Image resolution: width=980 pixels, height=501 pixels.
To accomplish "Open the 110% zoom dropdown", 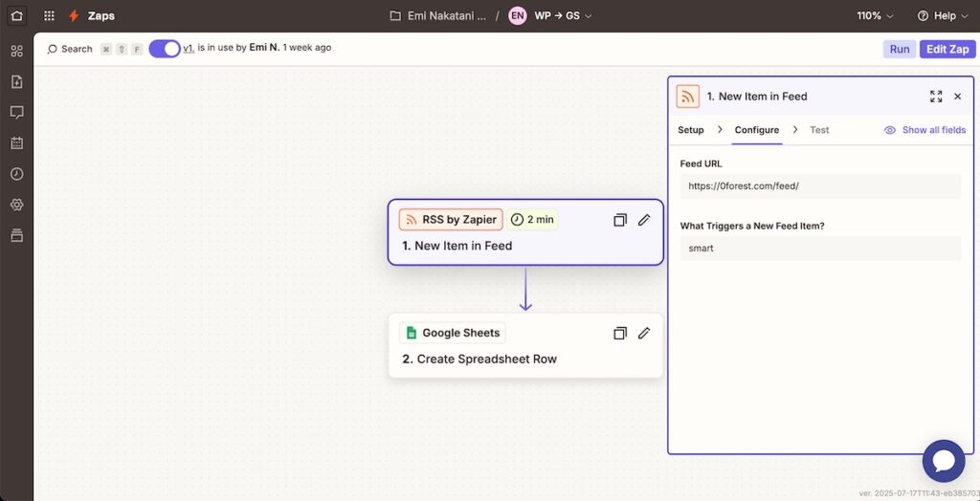I will (875, 15).
